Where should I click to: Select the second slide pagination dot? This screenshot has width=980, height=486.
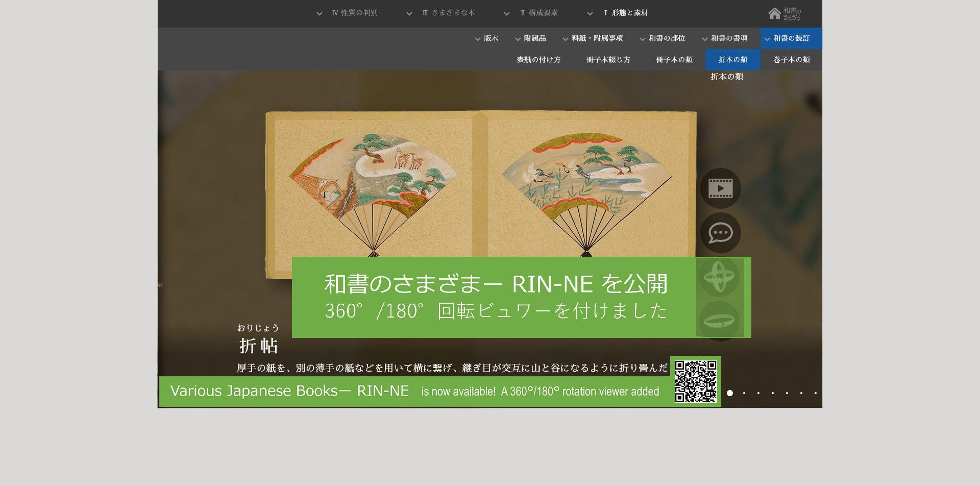pyautogui.click(x=744, y=393)
